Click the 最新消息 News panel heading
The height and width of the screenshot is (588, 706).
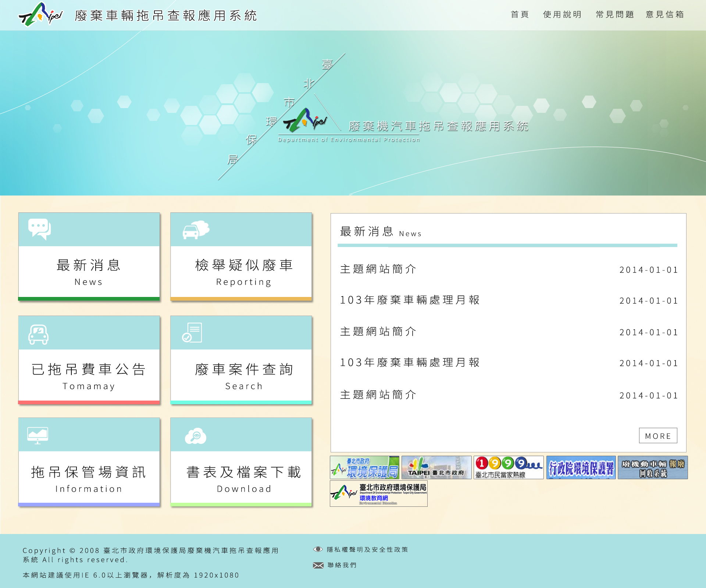[381, 232]
